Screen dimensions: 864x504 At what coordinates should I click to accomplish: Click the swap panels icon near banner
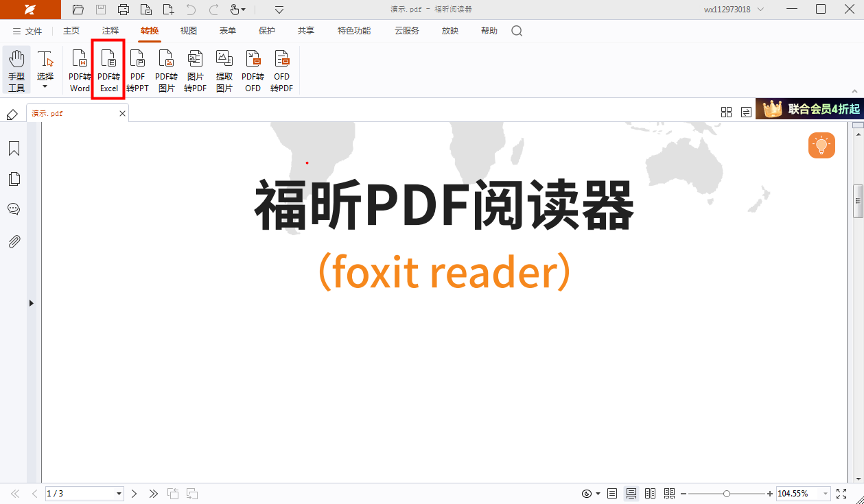[x=746, y=112]
